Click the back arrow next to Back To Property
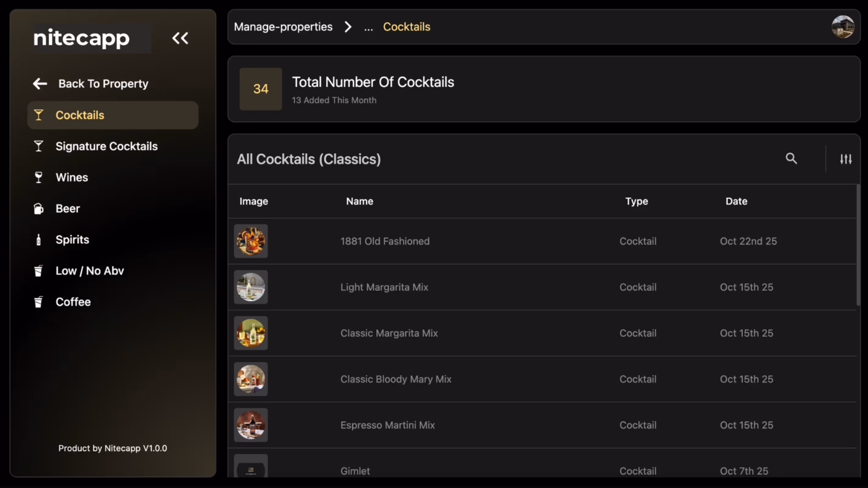 click(x=40, y=83)
